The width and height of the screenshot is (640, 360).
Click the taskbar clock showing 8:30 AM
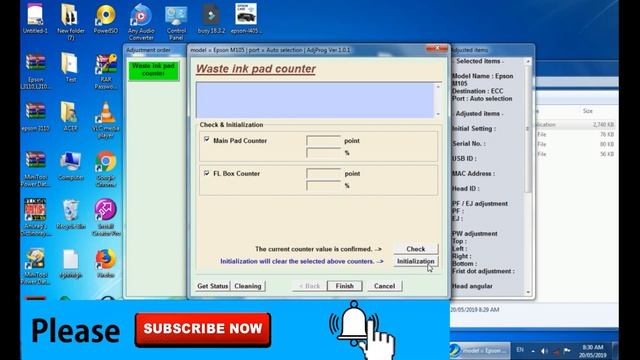pyautogui.click(x=593, y=351)
